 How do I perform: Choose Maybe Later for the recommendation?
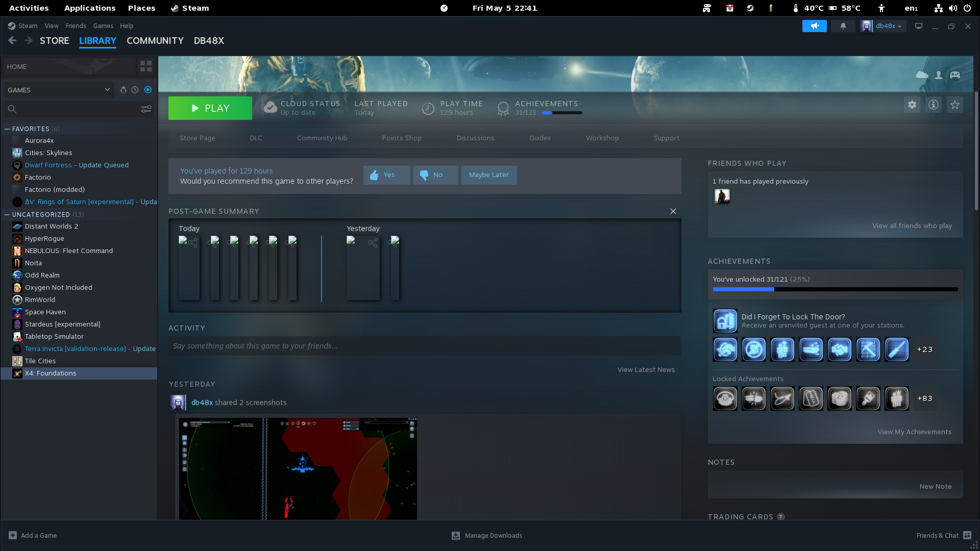[489, 175]
